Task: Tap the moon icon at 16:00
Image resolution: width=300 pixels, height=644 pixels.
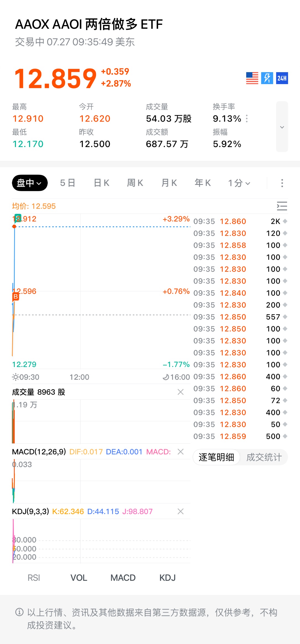Action: tap(166, 377)
